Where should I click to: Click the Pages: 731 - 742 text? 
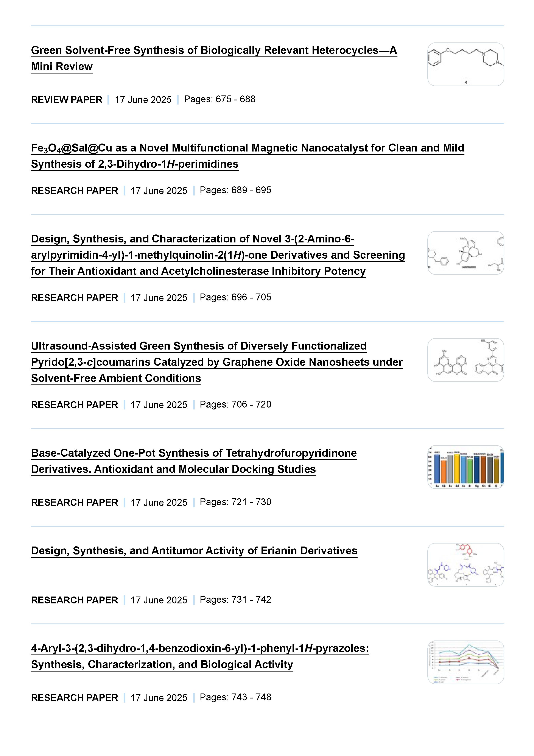tap(235, 600)
